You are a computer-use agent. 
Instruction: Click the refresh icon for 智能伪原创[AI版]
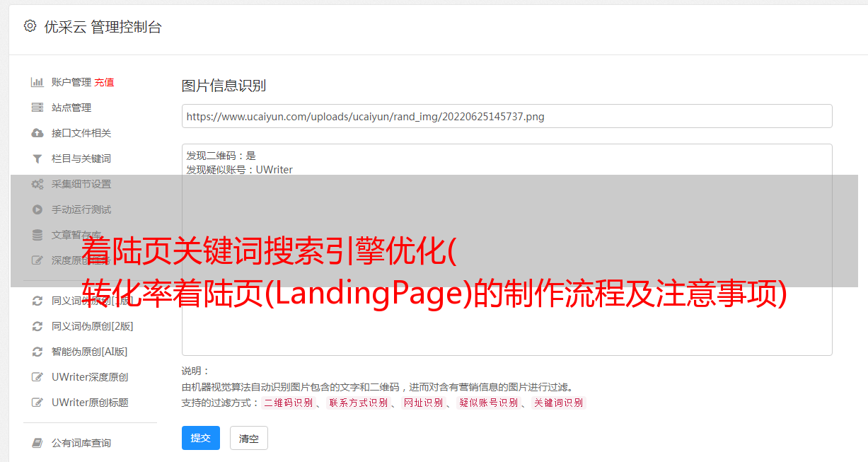[x=37, y=352]
